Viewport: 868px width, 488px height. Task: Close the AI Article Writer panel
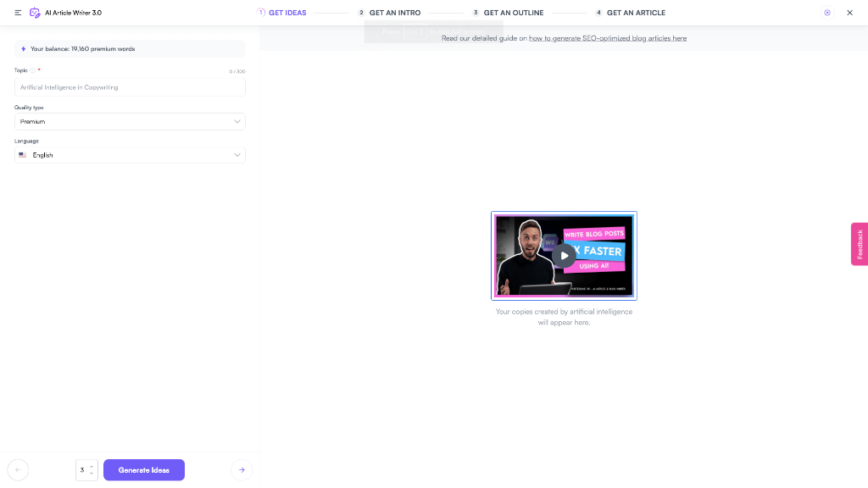click(849, 13)
